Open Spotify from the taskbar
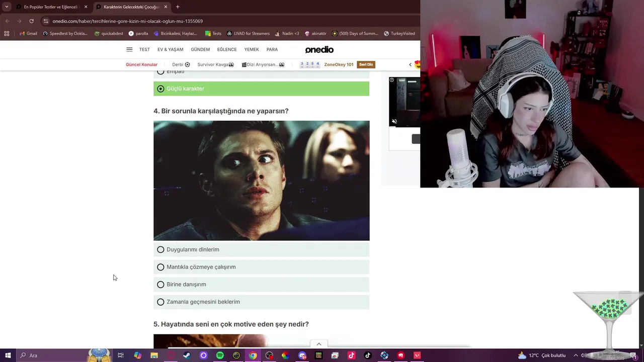Image resolution: width=644 pixels, height=362 pixels. pos(220,355)
